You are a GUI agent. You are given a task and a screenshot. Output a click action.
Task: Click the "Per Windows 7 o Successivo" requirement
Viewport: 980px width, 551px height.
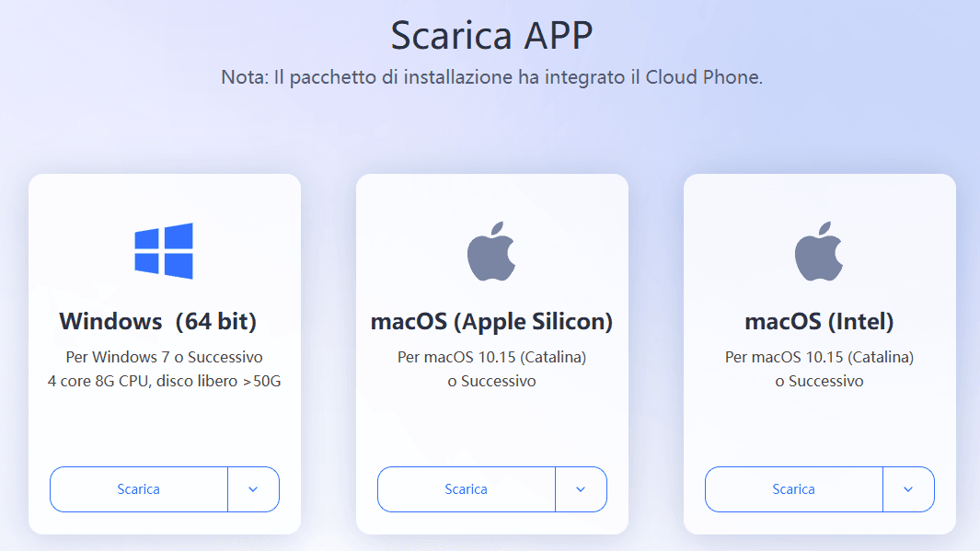(x=164, y=357)
